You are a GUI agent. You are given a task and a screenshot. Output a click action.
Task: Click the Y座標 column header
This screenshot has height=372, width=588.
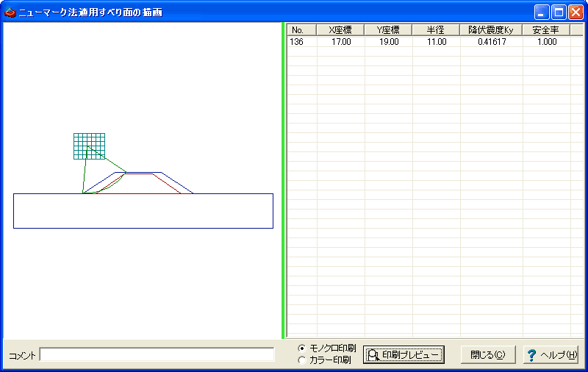tap(388, 30)
